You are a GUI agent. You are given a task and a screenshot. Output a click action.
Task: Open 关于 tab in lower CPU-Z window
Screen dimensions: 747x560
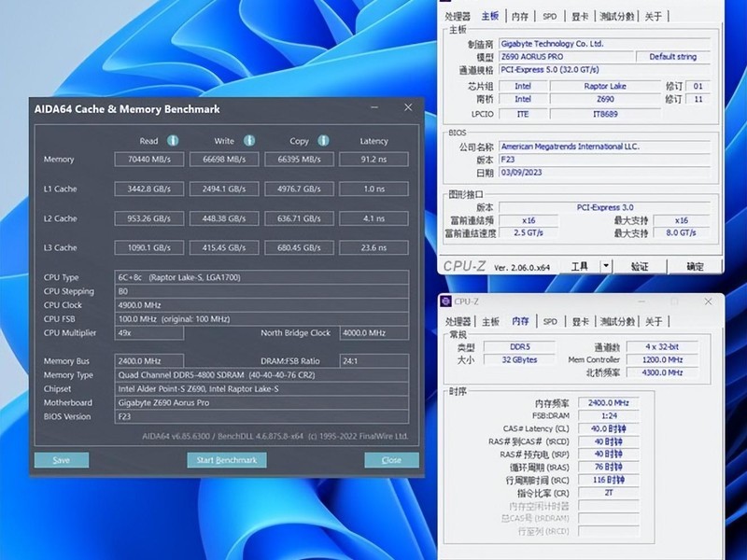[653, 321]
